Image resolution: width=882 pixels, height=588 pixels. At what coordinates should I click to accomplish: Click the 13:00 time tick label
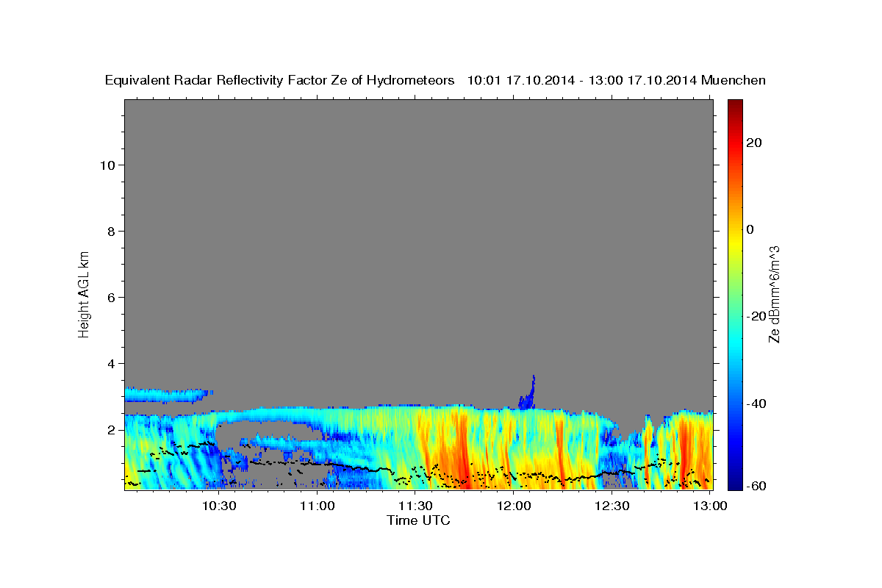(x=710, y=506)
